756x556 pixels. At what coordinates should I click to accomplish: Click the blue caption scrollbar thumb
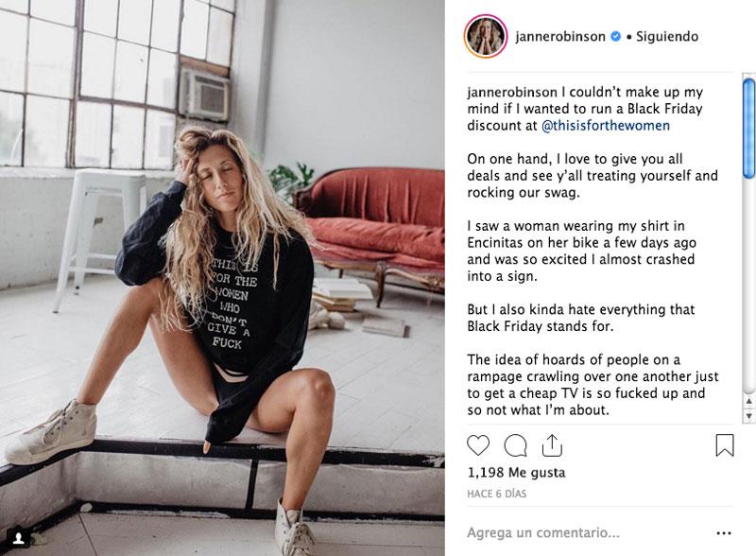(x=748, y=129)
